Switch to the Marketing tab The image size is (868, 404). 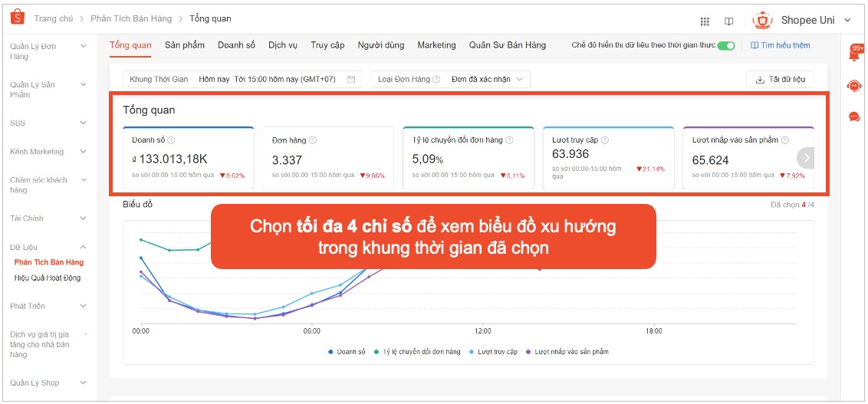pos(437,44)
